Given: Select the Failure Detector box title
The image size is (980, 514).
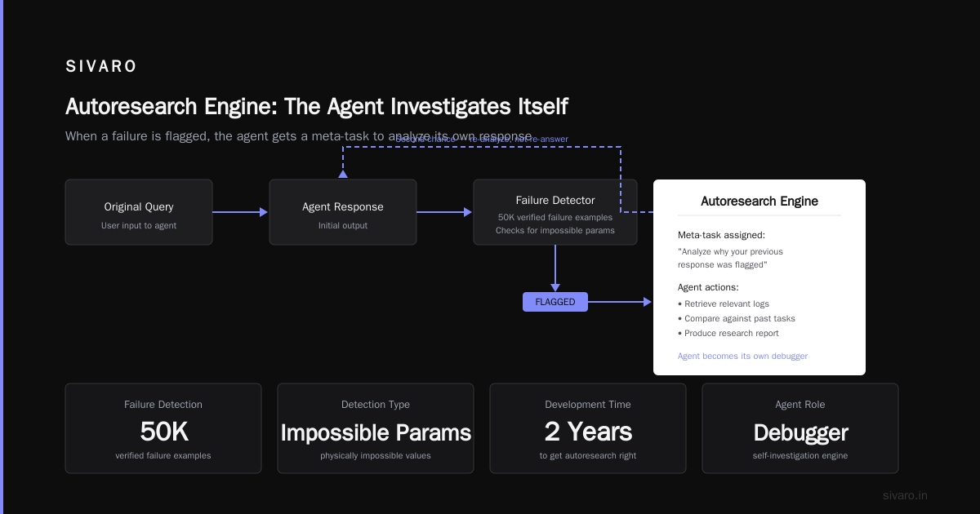Looking at the screenshot, I should 555,200.
